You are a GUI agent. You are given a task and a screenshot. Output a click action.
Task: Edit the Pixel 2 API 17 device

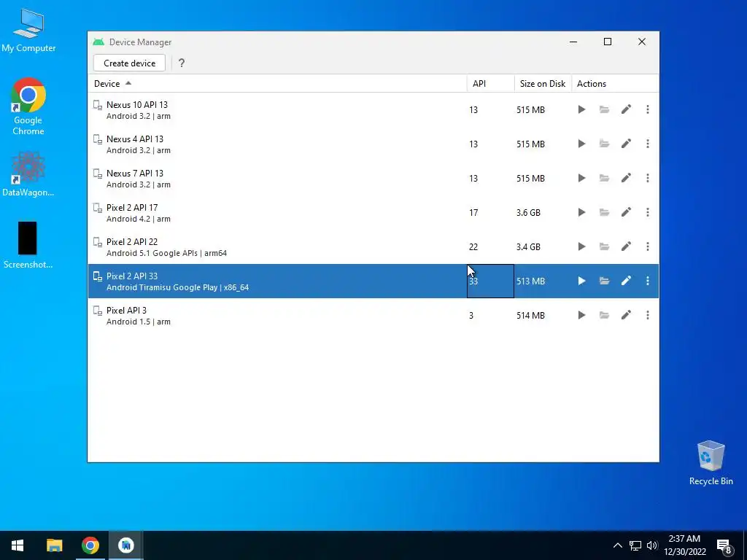[x=626, y=212]
